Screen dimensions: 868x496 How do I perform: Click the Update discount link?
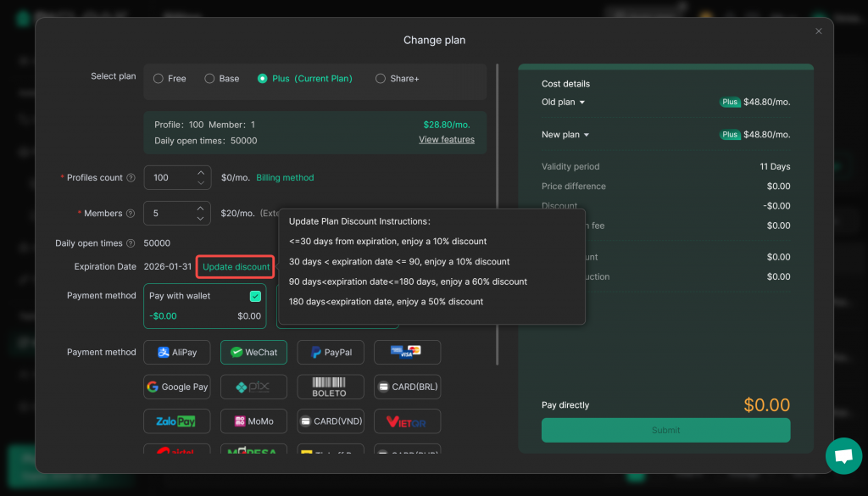click(x=236, y=267)
